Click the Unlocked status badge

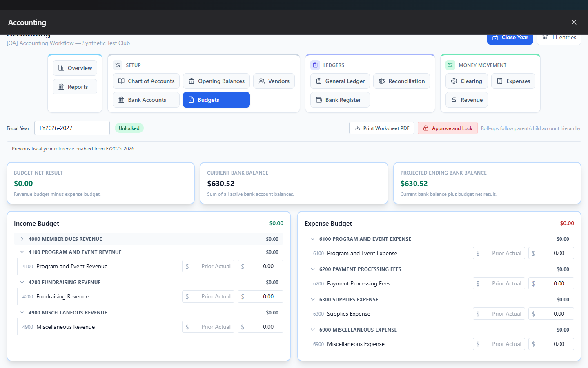pyautogui.click(x=129, y=128)
